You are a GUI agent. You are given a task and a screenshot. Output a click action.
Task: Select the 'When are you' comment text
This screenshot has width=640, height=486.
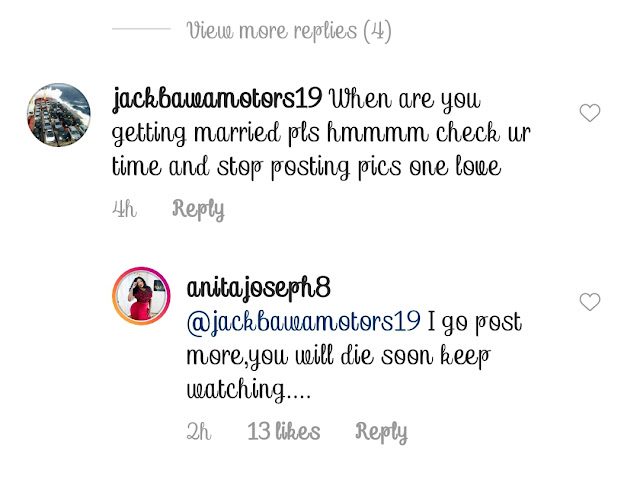coord(405,100)
